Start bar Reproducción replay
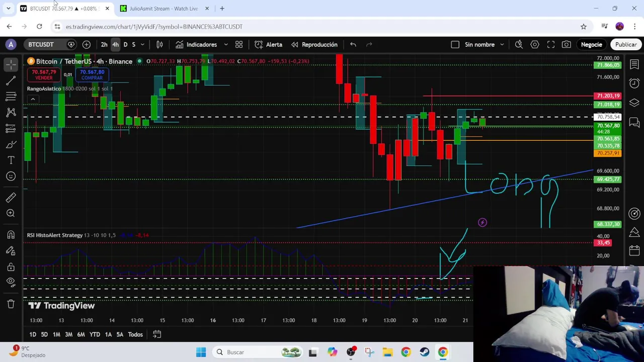The width and height of the screenshot is (644, 362). click(314, 44)
